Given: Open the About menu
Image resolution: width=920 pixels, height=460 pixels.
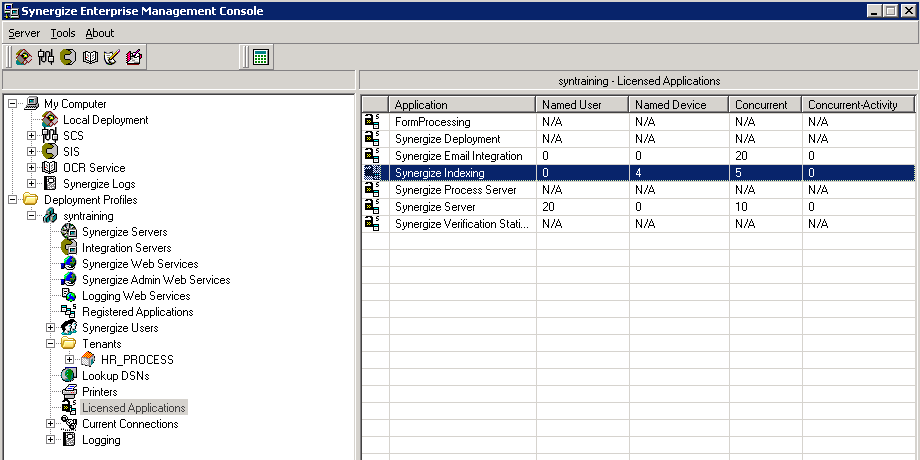Looking at the screenshot, I should [x=100, y=33].
